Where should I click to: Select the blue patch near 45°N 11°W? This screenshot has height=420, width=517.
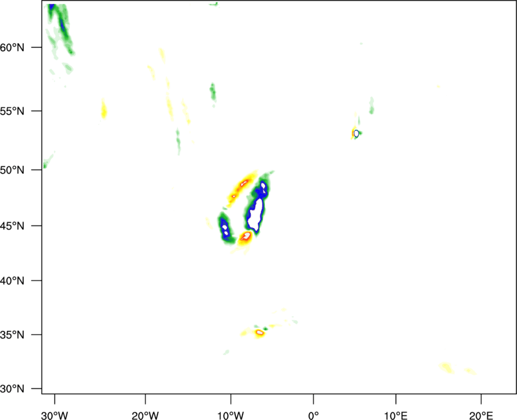[225, 228]
